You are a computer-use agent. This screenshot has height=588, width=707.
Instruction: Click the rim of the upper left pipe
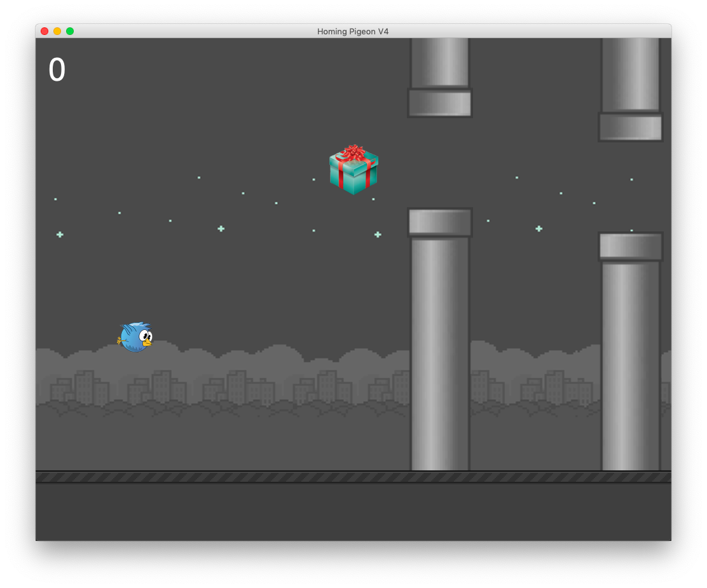[x=440, y=103]
